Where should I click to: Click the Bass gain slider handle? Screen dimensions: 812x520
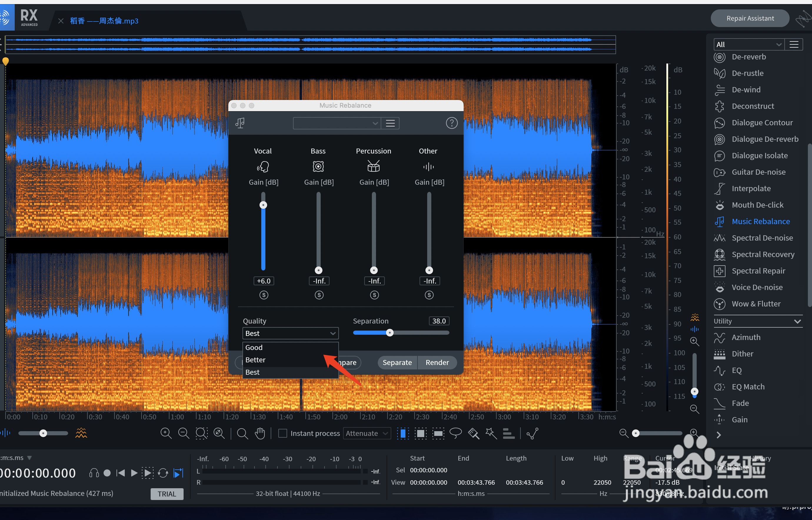tap(319, 270)
